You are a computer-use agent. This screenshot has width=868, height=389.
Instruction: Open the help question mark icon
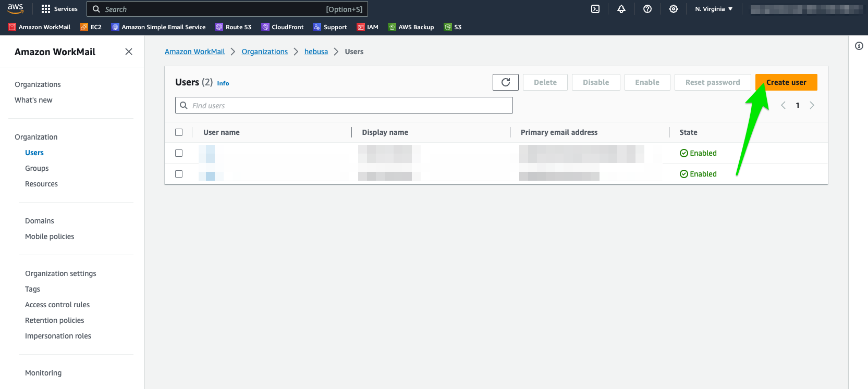647,9
